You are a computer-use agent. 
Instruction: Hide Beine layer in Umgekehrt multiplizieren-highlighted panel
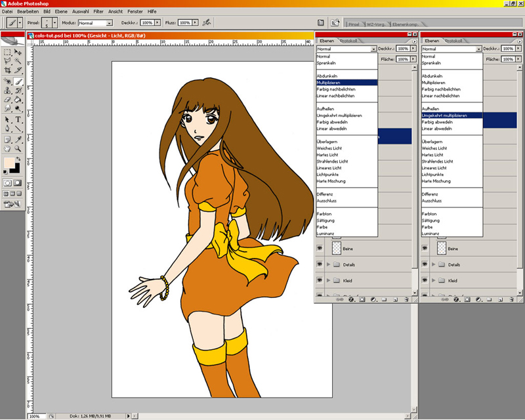click(425, 248)
